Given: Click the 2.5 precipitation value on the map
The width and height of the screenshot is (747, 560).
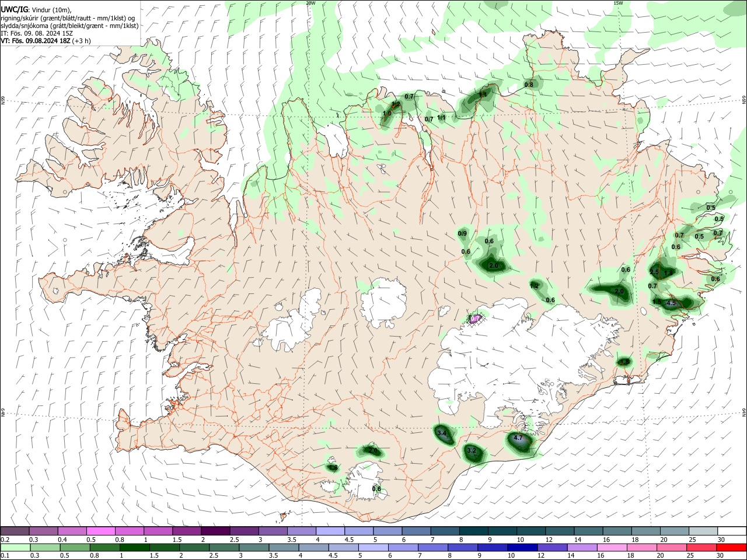Looking at the screenshot, I should [654, 272].
